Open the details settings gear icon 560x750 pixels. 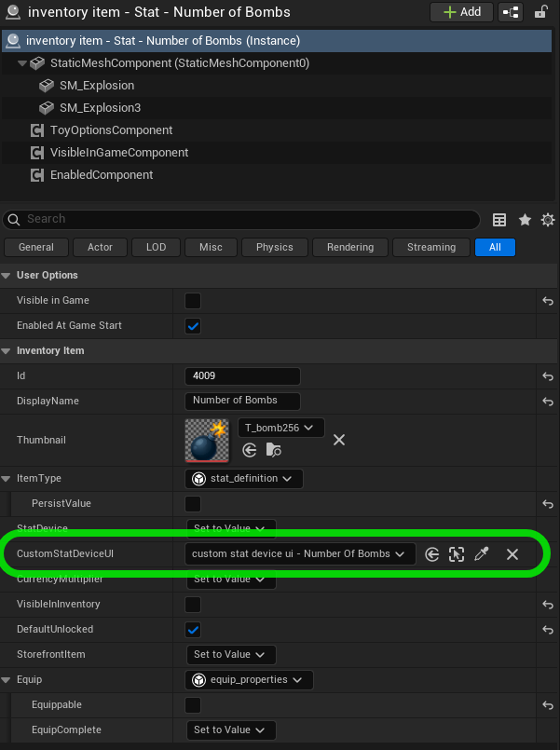[547, 220]
